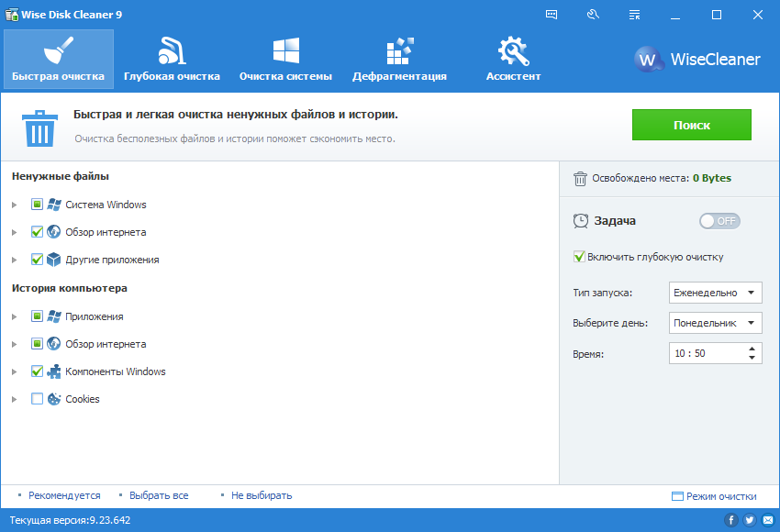This screenshot has width=780, height=532.
Task: Toggle the Приложения checkbox
Action: point(37,316)
